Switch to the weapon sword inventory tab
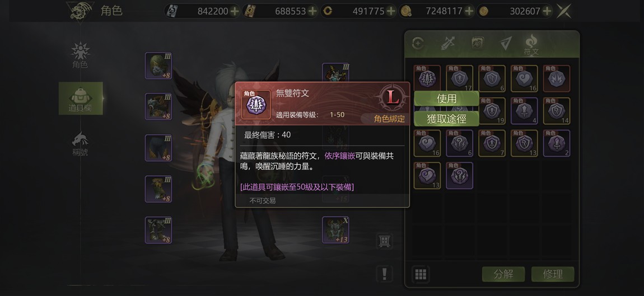The height and width of the screenshot is (296, 644). tap(447, 43)
